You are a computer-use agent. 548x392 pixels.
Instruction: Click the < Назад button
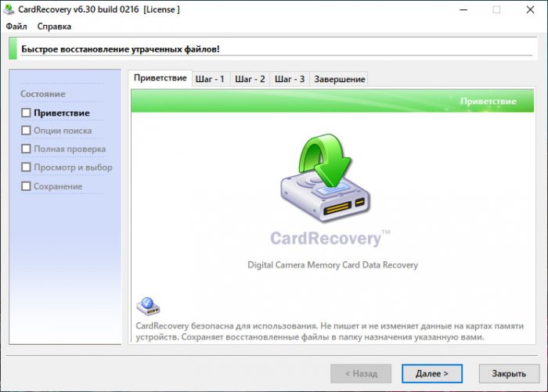click(361, 373)
